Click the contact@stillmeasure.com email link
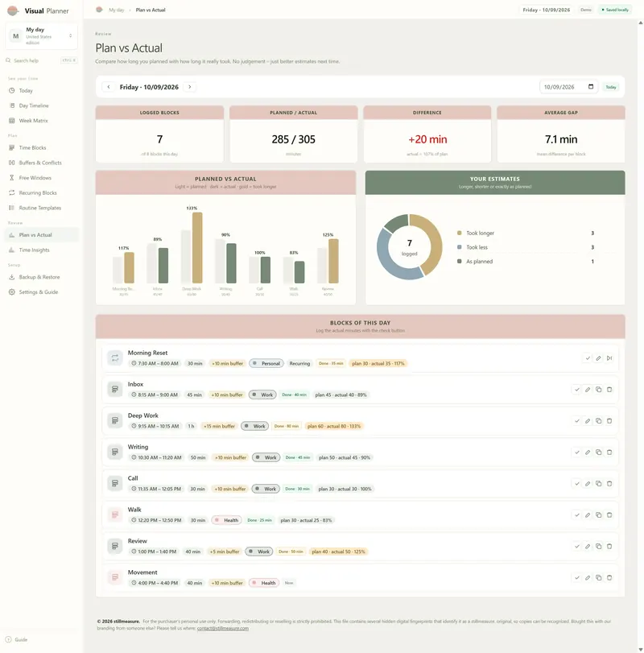 223,628
